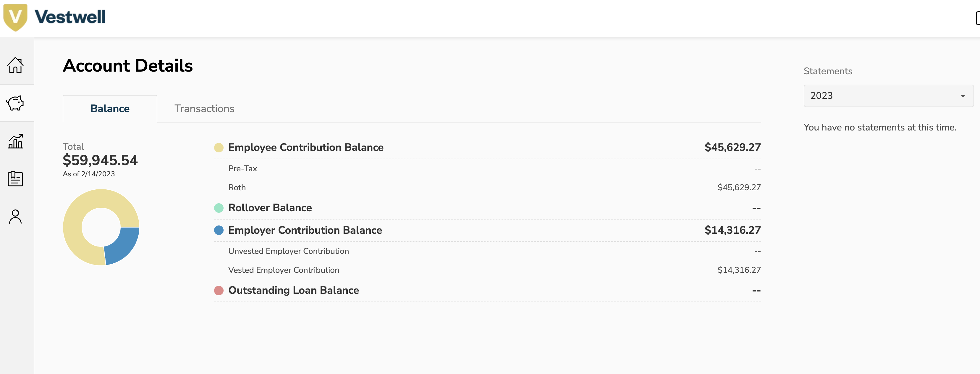
Task: Click the red Outstanding Loan Balance dot
Action: [x=219, y=290]
